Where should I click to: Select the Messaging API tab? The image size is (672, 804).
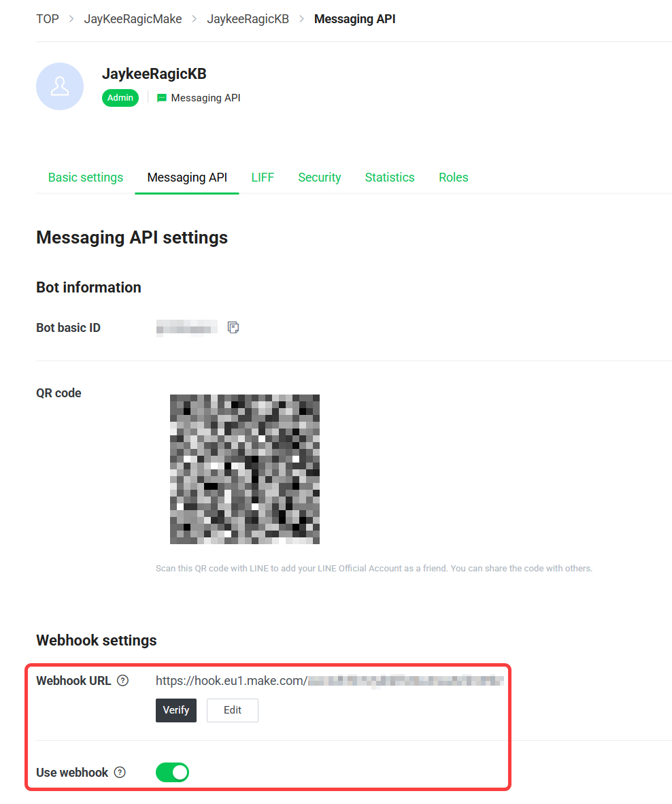(187, 178)
